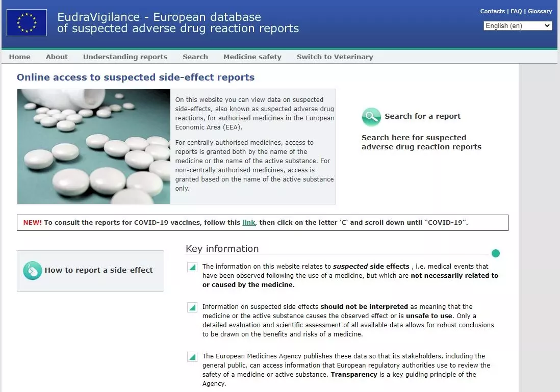Screen dimensions: 560x392
Task: Click the white pills image
Action: 93,146
